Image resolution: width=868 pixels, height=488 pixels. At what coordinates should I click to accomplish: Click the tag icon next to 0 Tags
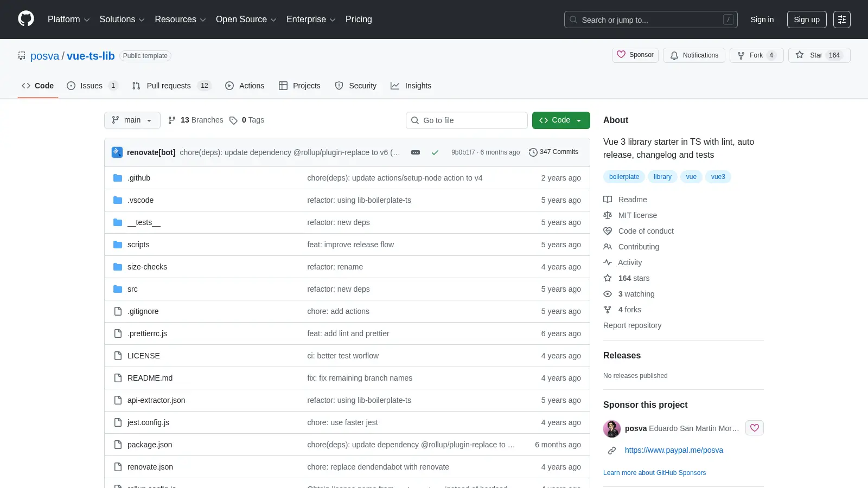click(233, 120)
